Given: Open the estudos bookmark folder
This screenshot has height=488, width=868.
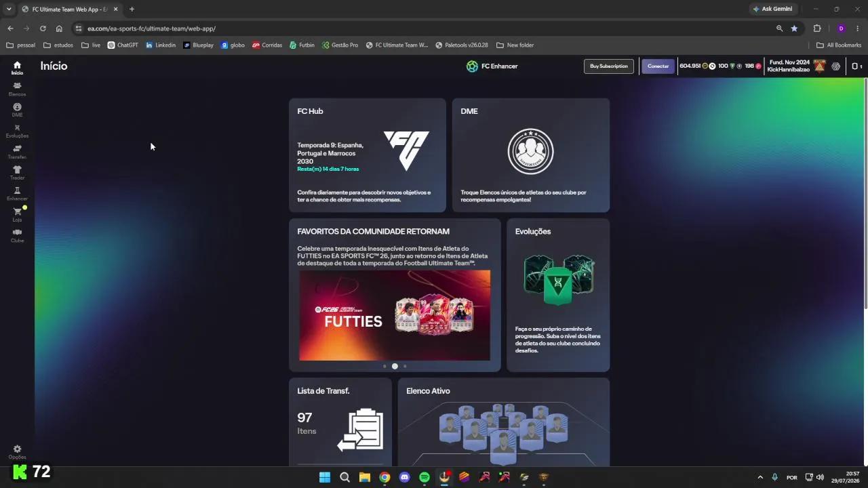Looking at the screenshot, I should pos(58,45).
